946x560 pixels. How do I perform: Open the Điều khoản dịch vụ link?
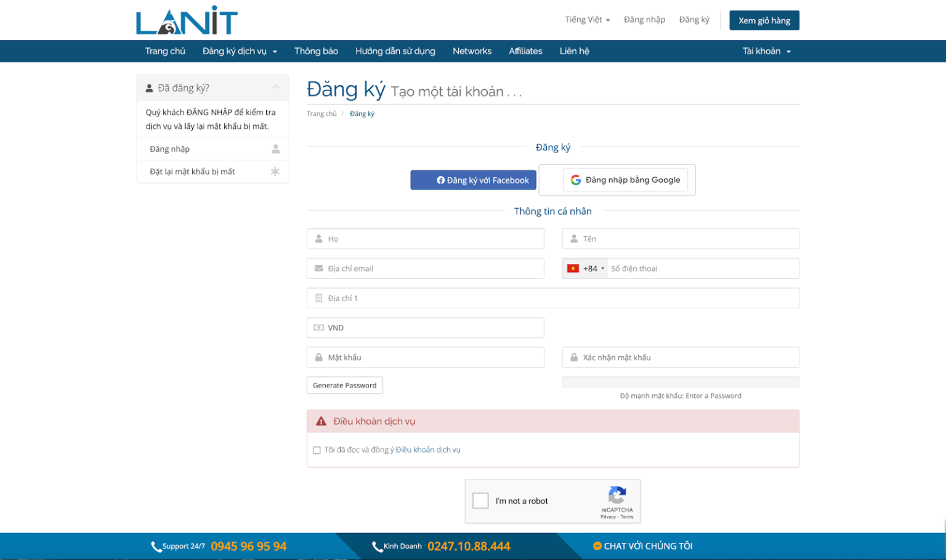(x=428, y=450)
